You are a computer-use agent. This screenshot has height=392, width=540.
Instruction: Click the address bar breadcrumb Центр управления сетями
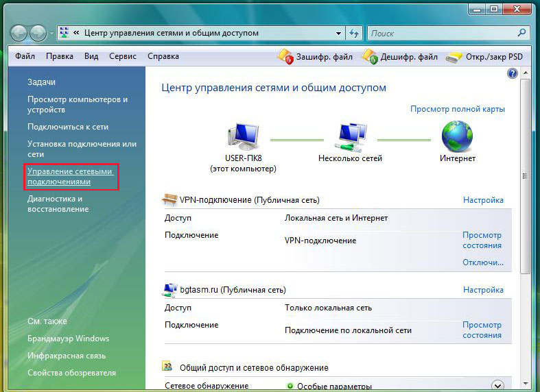point(171,33)
